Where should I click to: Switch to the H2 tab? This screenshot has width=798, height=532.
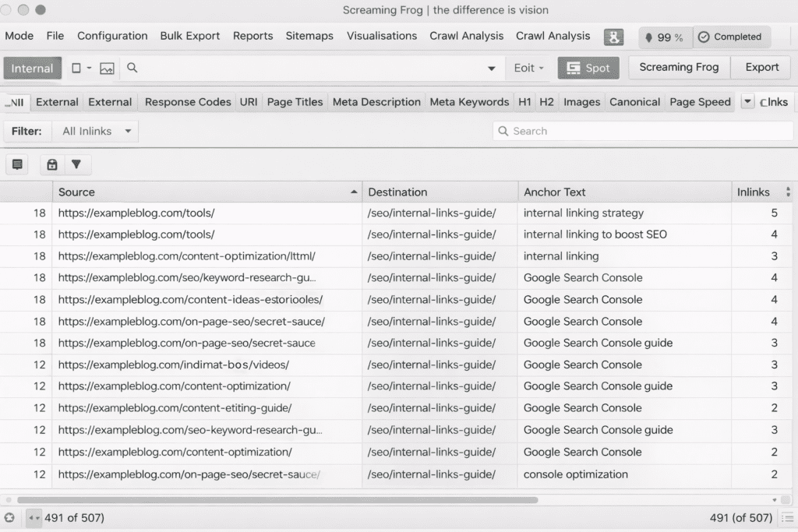pyautogui.click(x=546, y=102)
